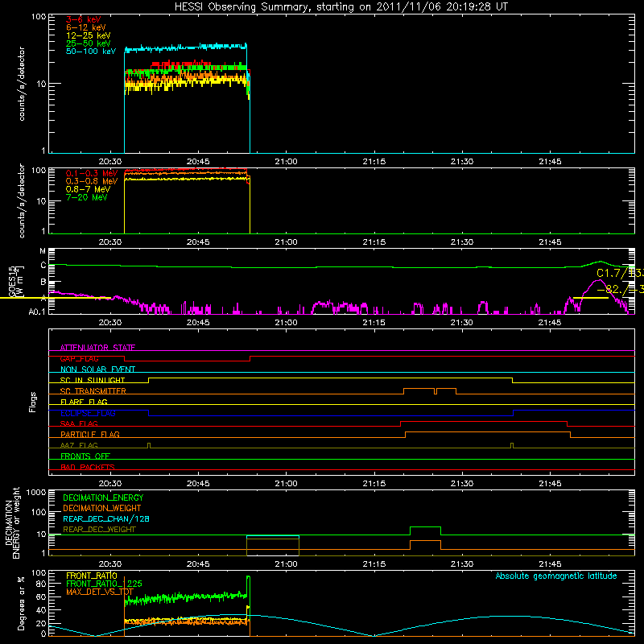This screenshot has height=644, width=644.
Task: Click the 0.8-7 MeV legend entry
Action: click(88, 189)
